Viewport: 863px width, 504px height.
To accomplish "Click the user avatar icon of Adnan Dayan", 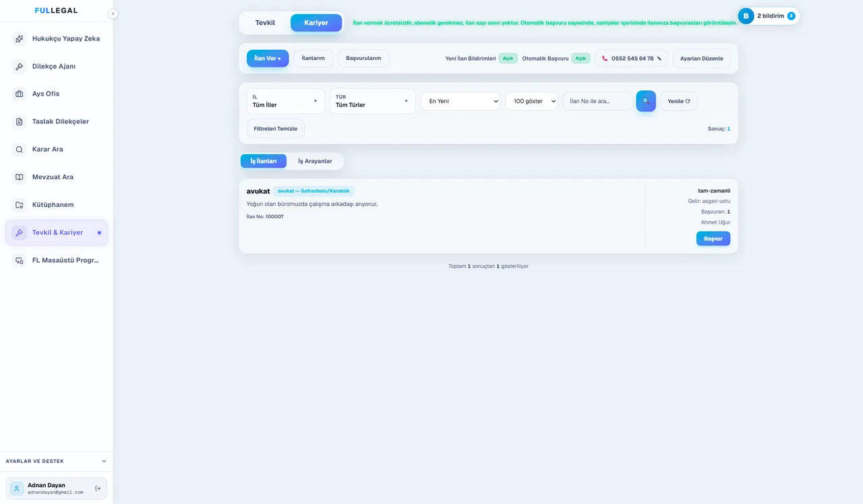I will tap(17, 489).
